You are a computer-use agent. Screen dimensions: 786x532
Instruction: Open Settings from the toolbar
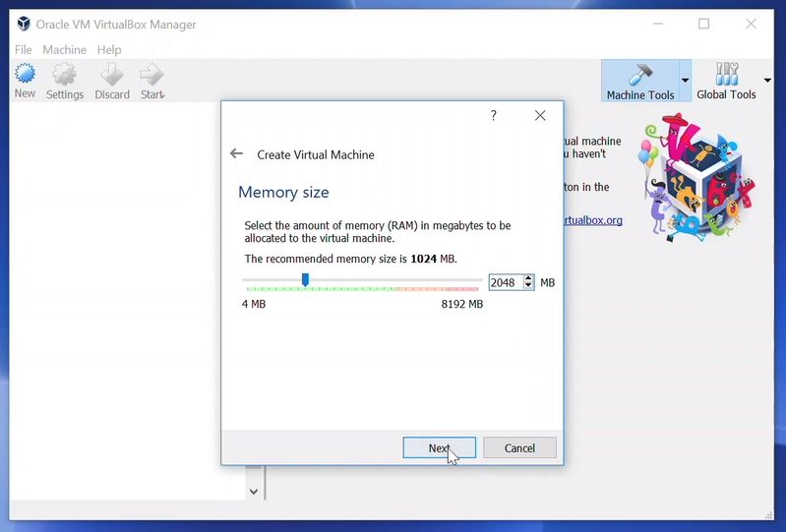(65, 82)
